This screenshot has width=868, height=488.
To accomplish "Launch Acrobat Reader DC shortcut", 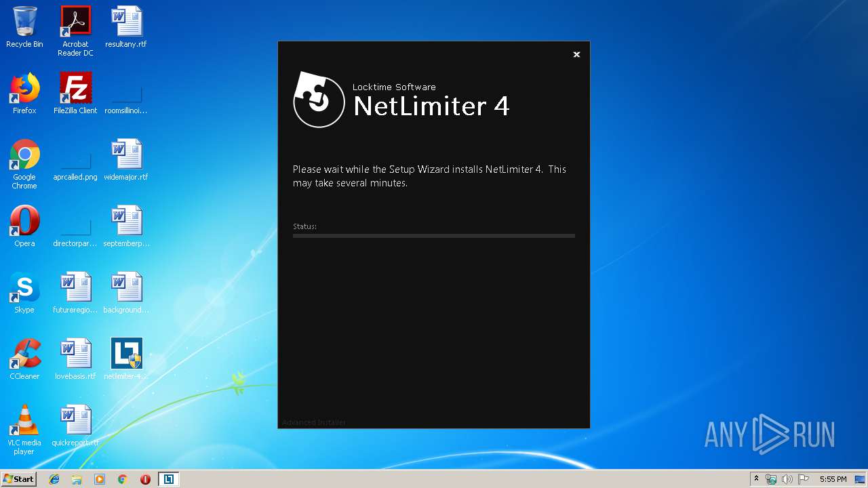I will 75,31.
